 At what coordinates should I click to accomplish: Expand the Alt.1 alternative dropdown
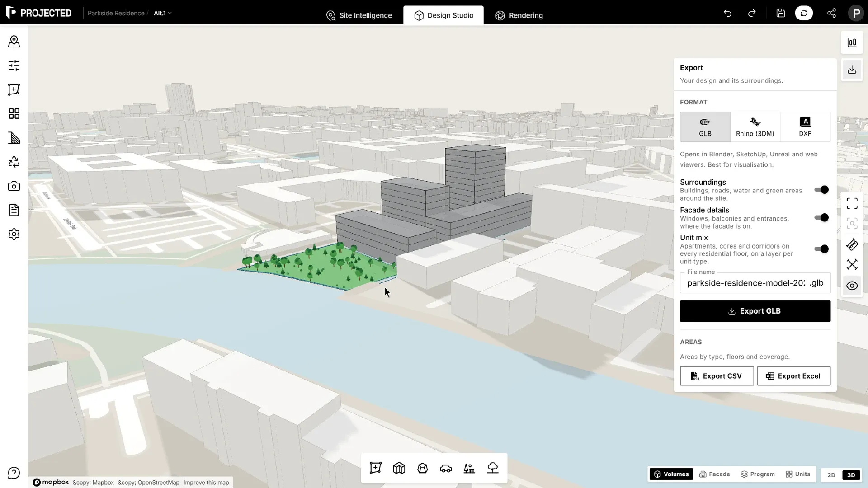[x=162, y=13]
